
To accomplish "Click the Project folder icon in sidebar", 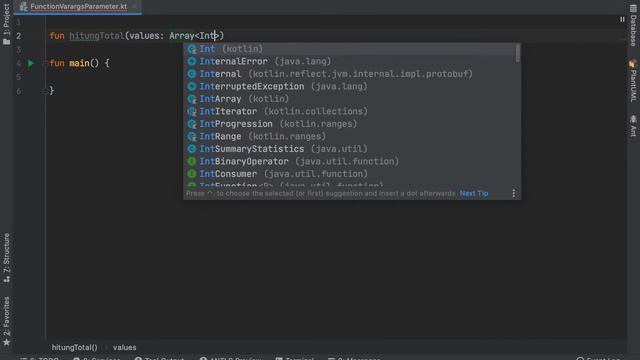I will click(7, 42).
